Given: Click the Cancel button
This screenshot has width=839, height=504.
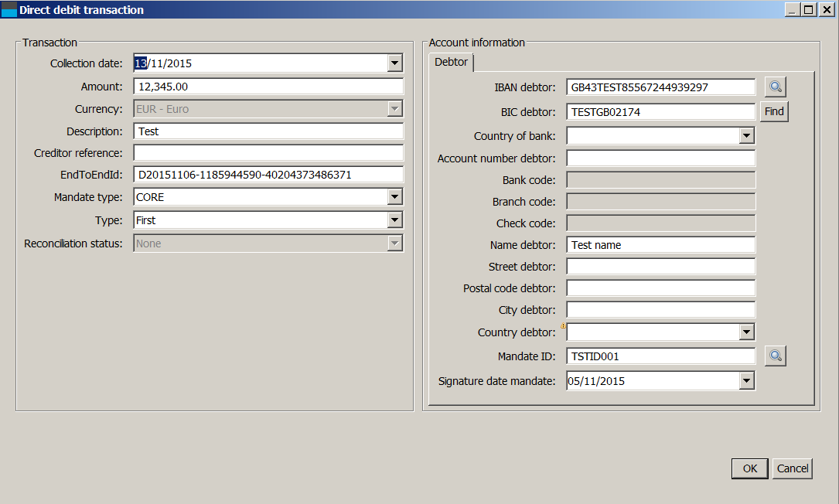Looking at the screenshot, I should [x=793, y=468].
